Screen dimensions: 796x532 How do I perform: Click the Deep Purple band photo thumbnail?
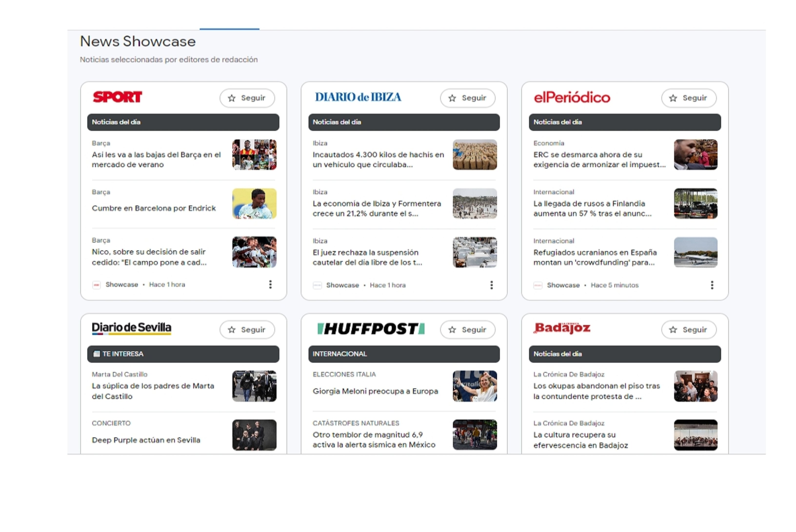254,435
